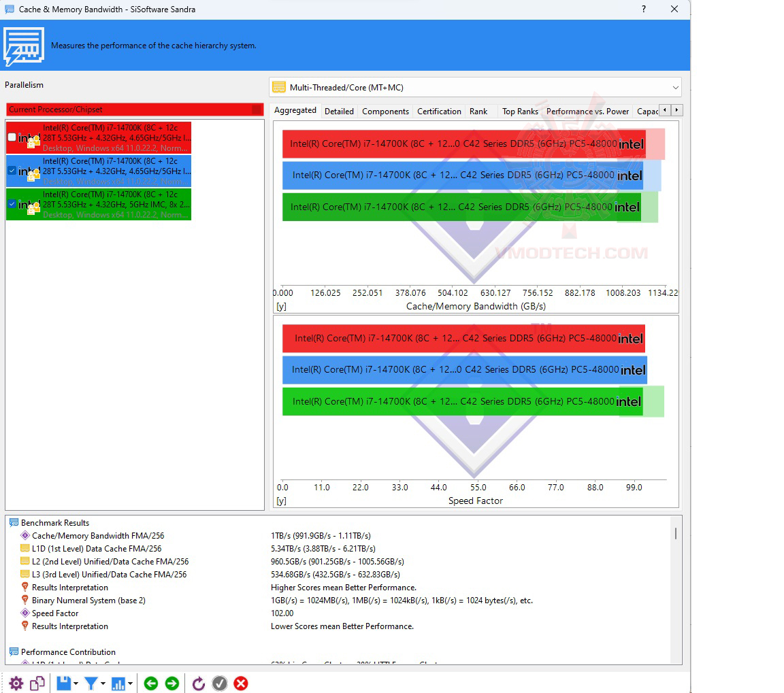Click blue bar in Cache/Memory Bandwidth chart
This screenshot has height=693, width=784.
click(463, 175)
